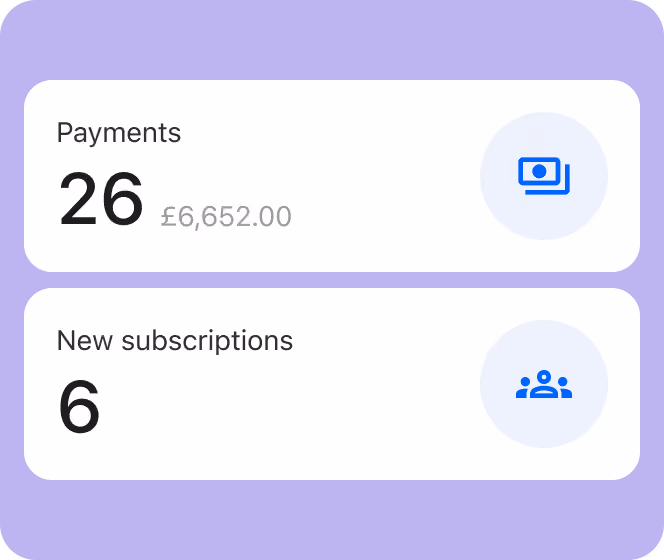Screen dimensions: 664x560
Task: Click the blue payments banknote icon
Action: (544, 176)
